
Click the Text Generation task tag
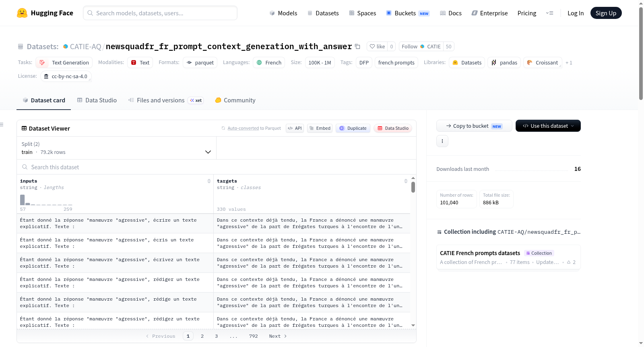64,62
